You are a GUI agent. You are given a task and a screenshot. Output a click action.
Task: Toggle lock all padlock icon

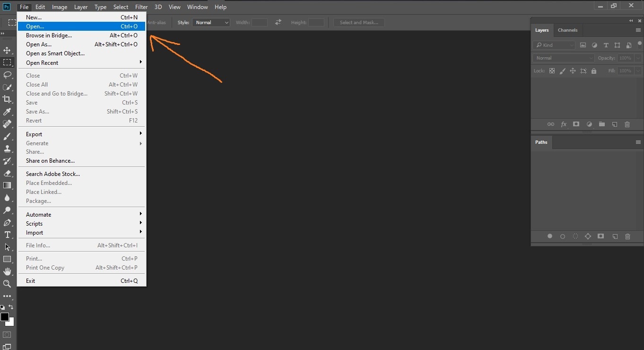pyautogui.click(x=594, y=71)
